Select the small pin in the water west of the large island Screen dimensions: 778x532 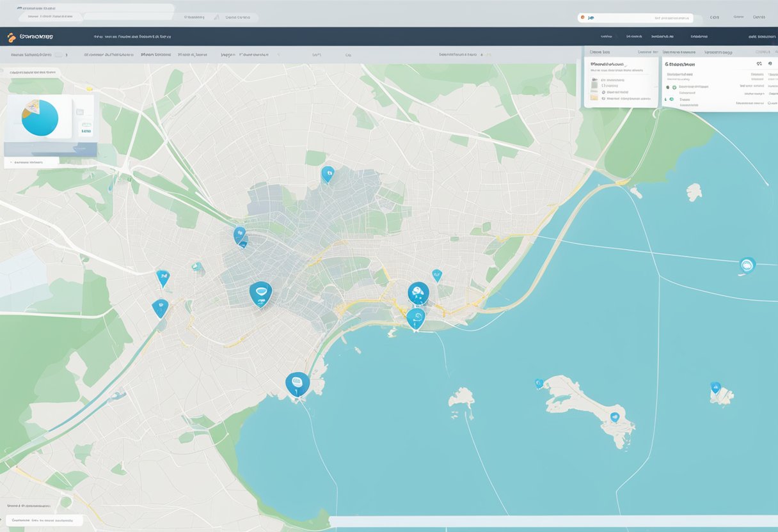click(x=539, y=383)
